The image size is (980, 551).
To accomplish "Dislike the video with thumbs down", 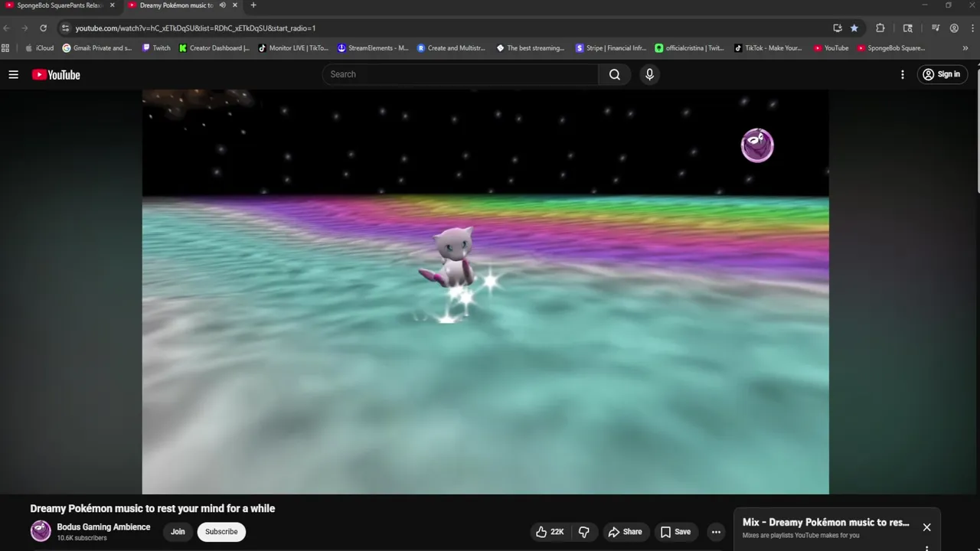I will [584, 532].
